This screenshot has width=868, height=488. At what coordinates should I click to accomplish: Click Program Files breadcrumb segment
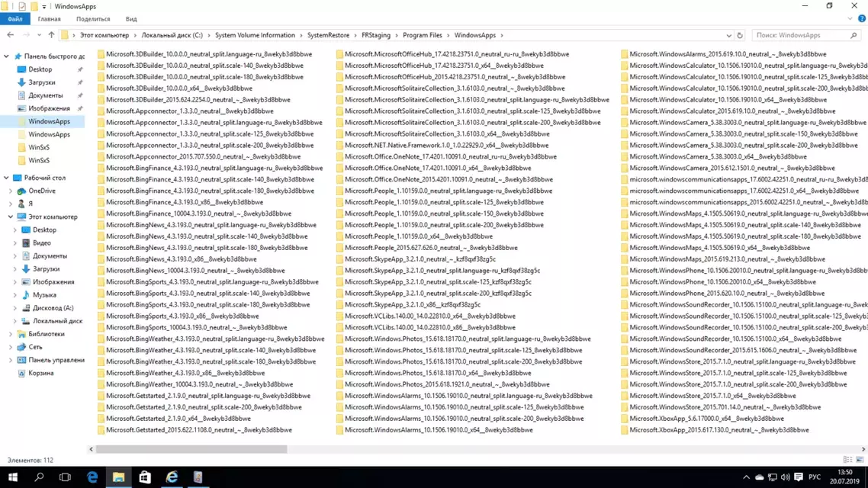point(423,35)
